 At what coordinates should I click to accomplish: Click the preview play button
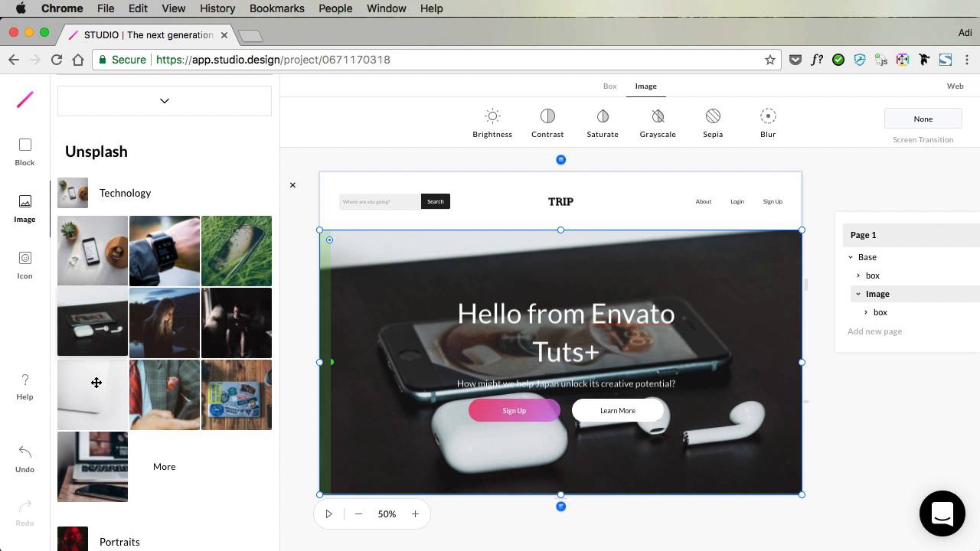click(328, 514)
